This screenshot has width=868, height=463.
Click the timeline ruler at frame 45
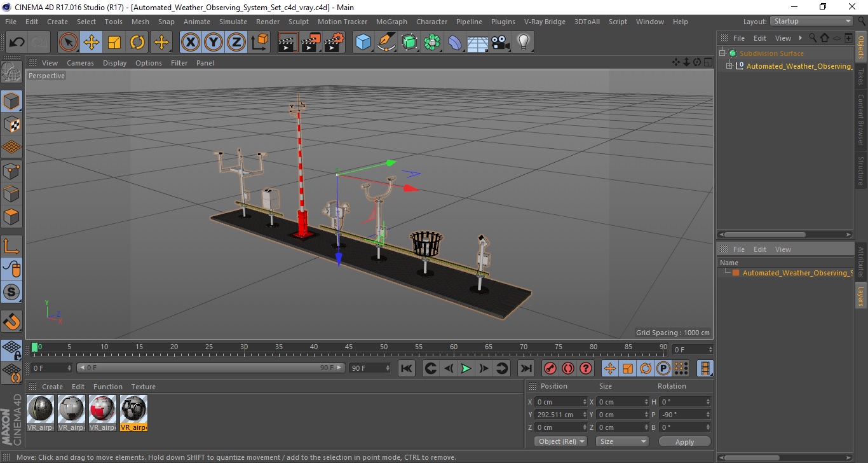pos(349,347)
